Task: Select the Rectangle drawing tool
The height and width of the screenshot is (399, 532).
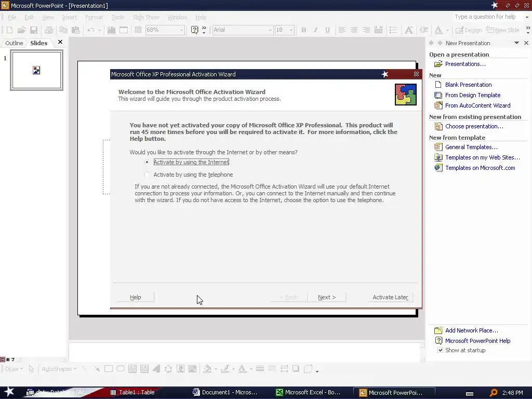Action: pos(109,369)
